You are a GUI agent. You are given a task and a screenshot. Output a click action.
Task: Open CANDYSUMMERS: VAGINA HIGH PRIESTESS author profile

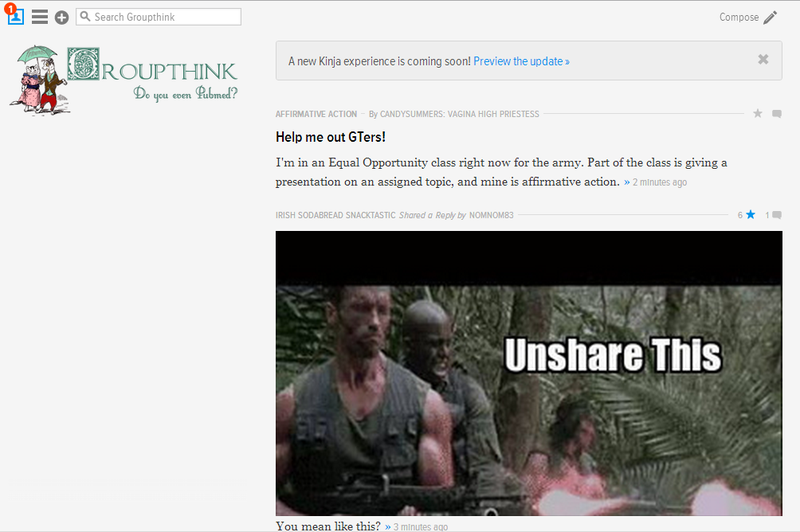coord(459,114)
